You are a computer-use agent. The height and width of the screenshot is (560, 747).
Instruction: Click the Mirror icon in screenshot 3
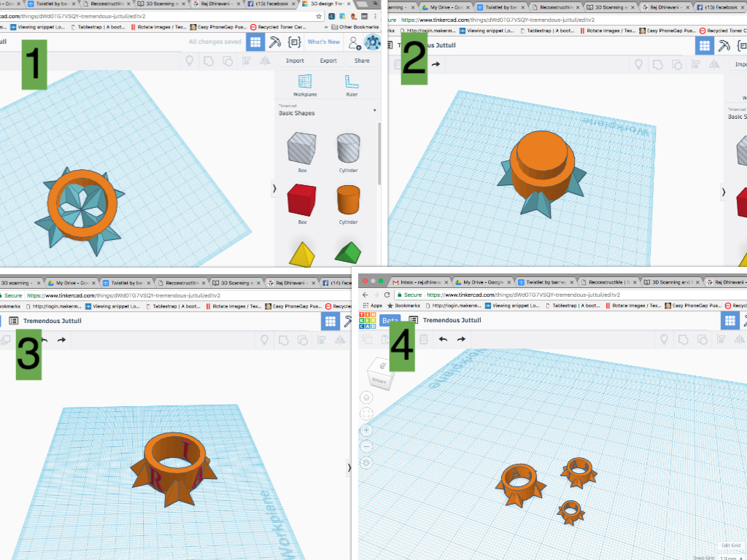340,340
